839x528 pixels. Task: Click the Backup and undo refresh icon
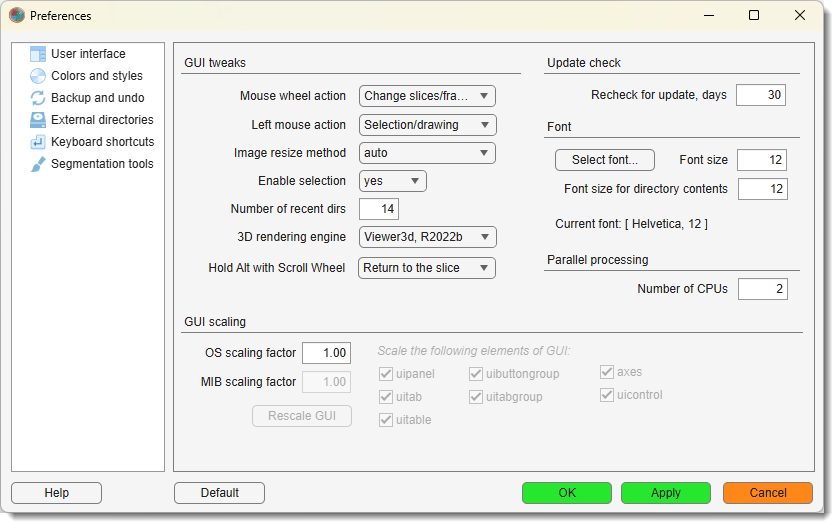point(37,98)
